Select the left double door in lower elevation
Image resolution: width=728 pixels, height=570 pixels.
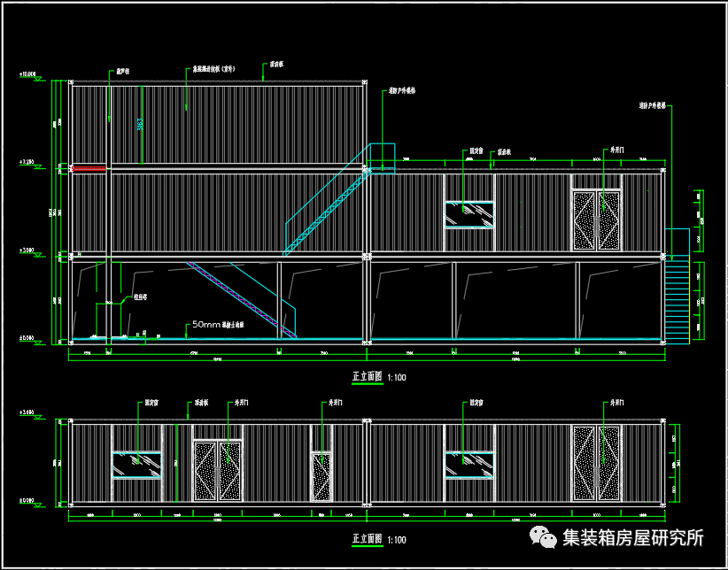point(218,471)
